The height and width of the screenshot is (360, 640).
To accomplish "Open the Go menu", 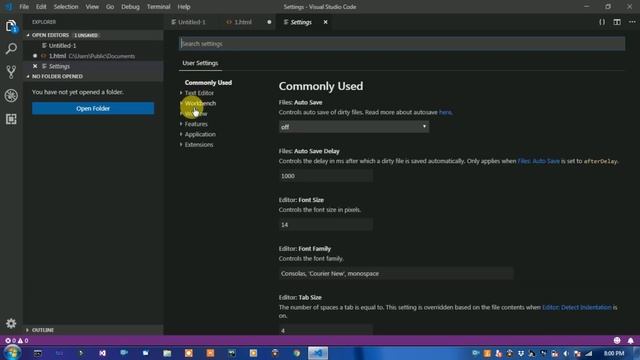I will tap(110, 7).
